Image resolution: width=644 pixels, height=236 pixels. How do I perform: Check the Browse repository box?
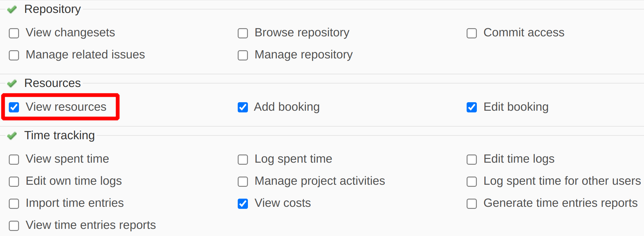[243, 33]
